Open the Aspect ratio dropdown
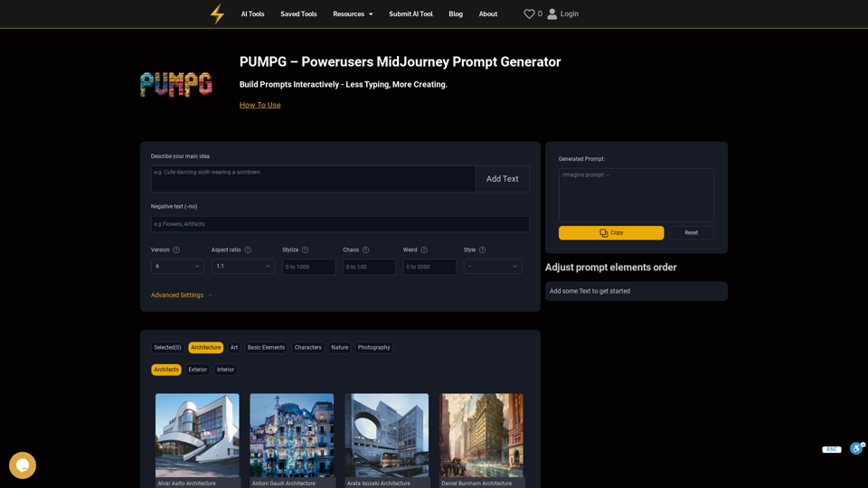This screenshot has width=868, height=488. coord(243,266)
